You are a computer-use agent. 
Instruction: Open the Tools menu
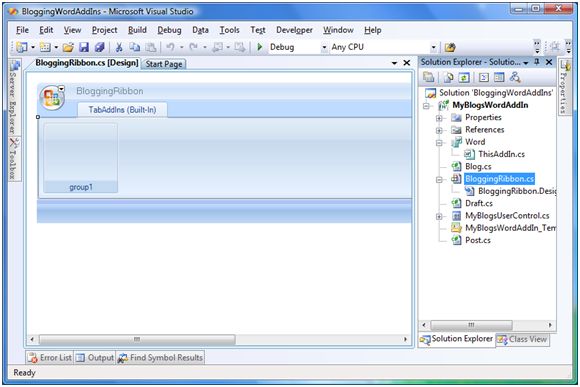click(x=229, y=30)
